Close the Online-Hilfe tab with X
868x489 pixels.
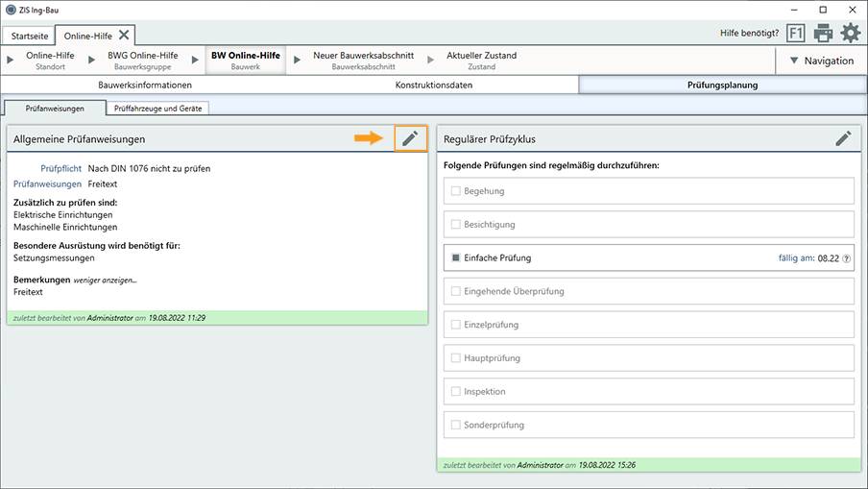pos(124,35)
